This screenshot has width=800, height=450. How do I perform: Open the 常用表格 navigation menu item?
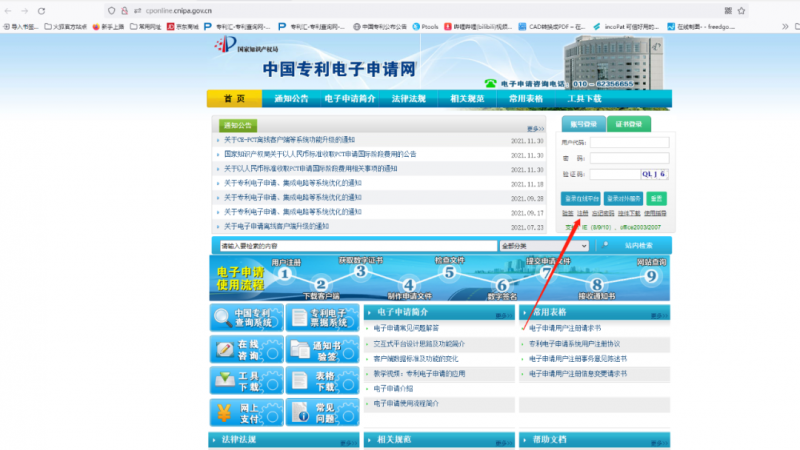point(526,98)
